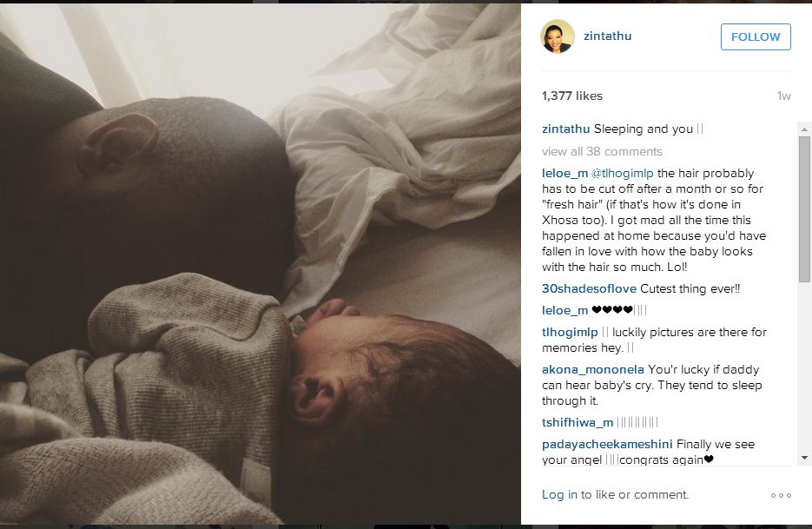Open akona_mononela commenter profile
The image size is (812, 529).
click(593, 369)
